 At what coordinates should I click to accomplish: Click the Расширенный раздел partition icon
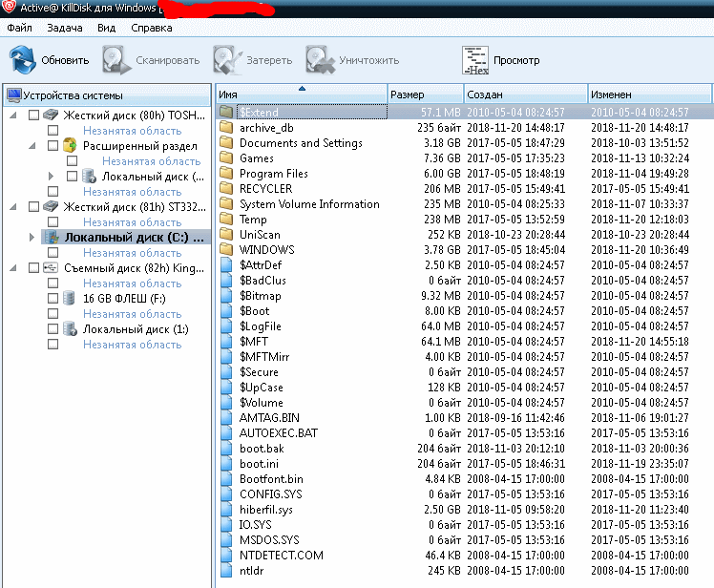point(69,146)
